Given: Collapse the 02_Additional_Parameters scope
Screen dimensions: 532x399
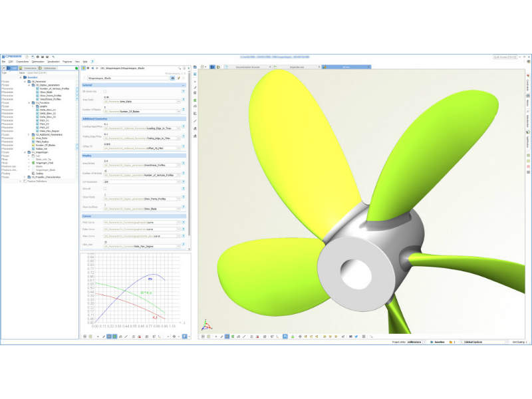Looking at the screenshot, I should (x=29, y=135).
